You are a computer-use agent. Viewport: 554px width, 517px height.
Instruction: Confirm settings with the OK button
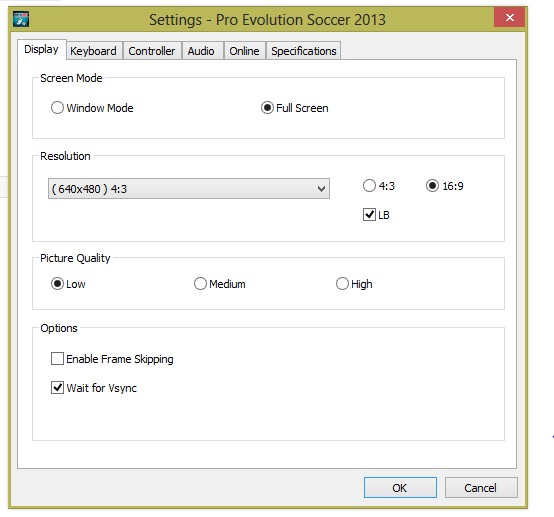click(400, 488)
